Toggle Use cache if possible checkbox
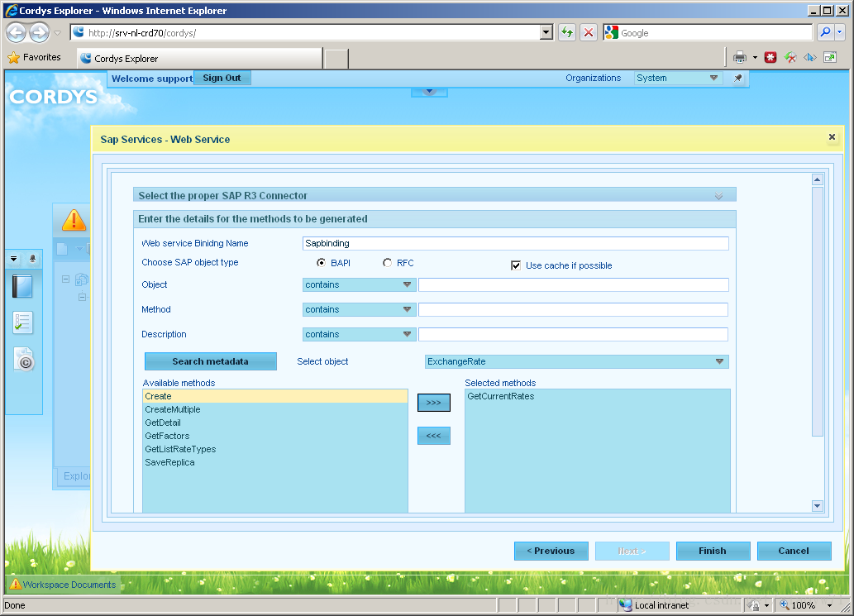The width and height of the screenshot is (854, 616). click(515, 265)
